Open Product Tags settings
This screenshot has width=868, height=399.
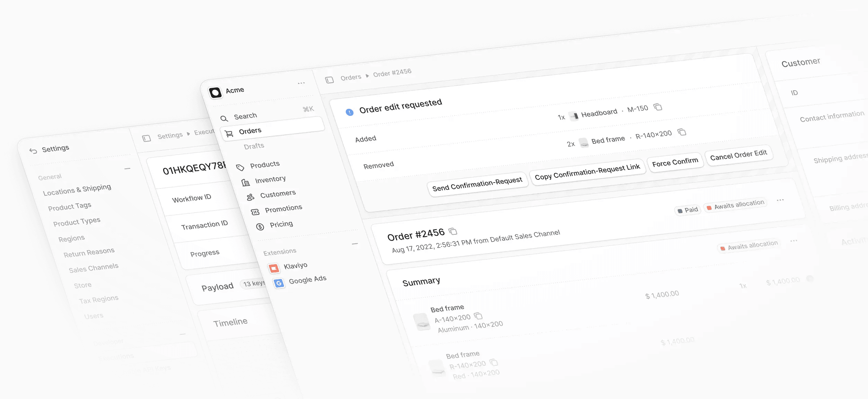pyautogui.click(x=70, y=207)
